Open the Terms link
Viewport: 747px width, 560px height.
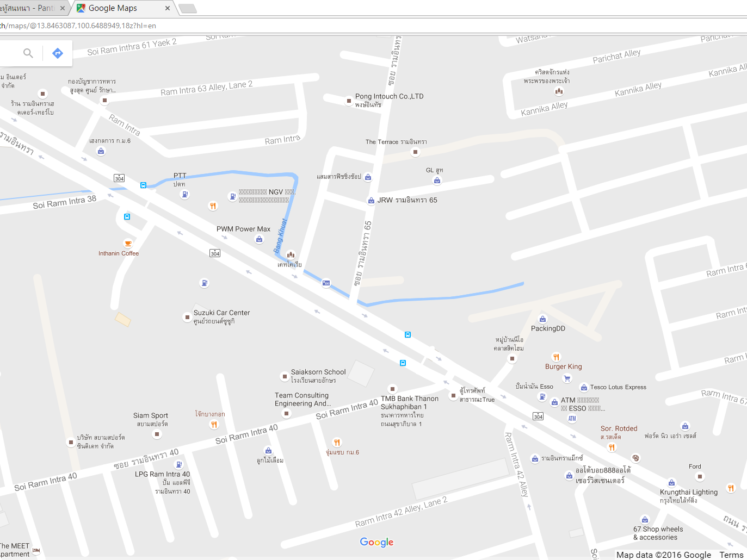731,555
